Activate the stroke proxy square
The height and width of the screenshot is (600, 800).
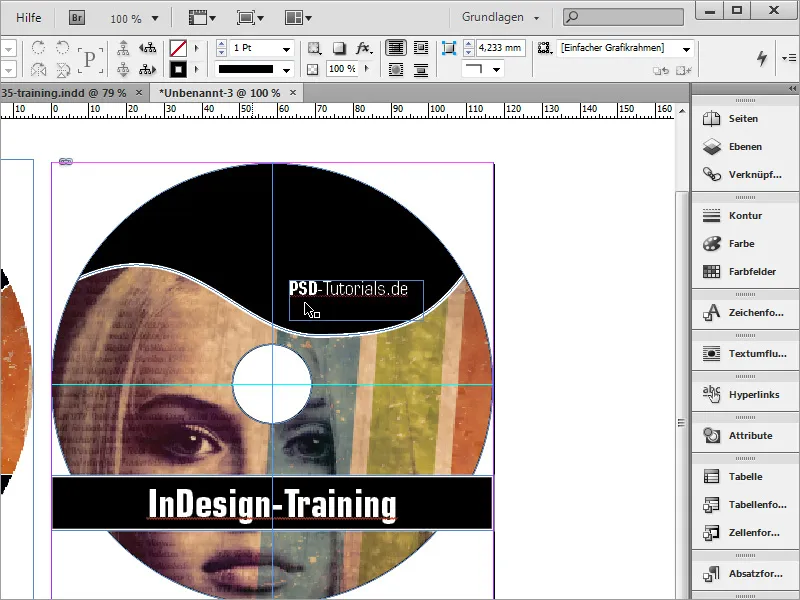point(177,68)
